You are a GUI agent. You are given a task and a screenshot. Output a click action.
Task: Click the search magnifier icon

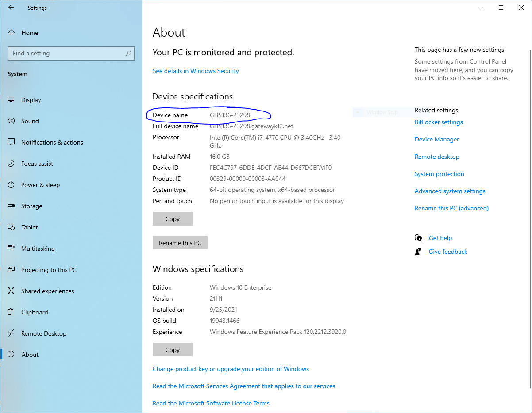point(128,54)
